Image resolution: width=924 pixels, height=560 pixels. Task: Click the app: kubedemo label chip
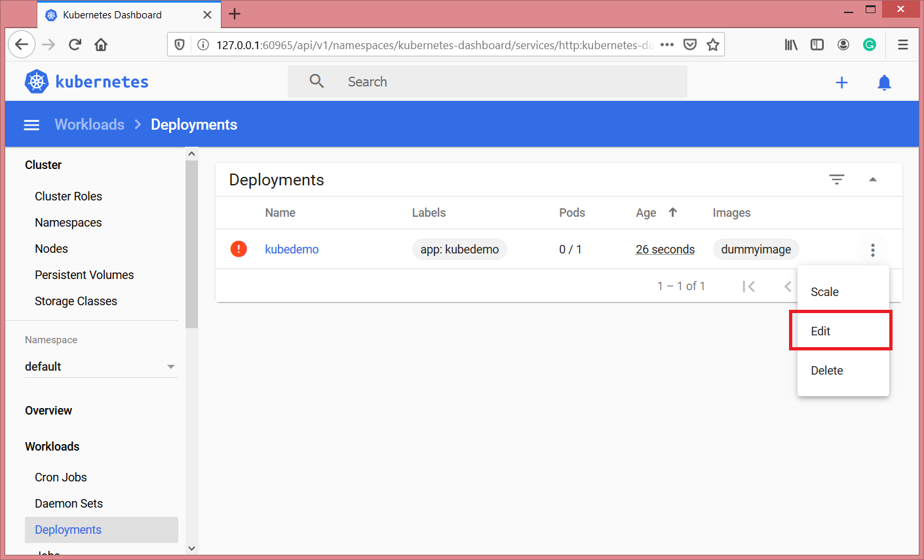[x=459, y=250]
